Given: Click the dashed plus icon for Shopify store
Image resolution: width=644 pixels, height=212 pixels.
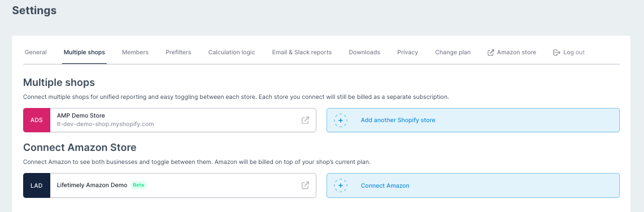Looking at the screenshot, I should 341,120.
